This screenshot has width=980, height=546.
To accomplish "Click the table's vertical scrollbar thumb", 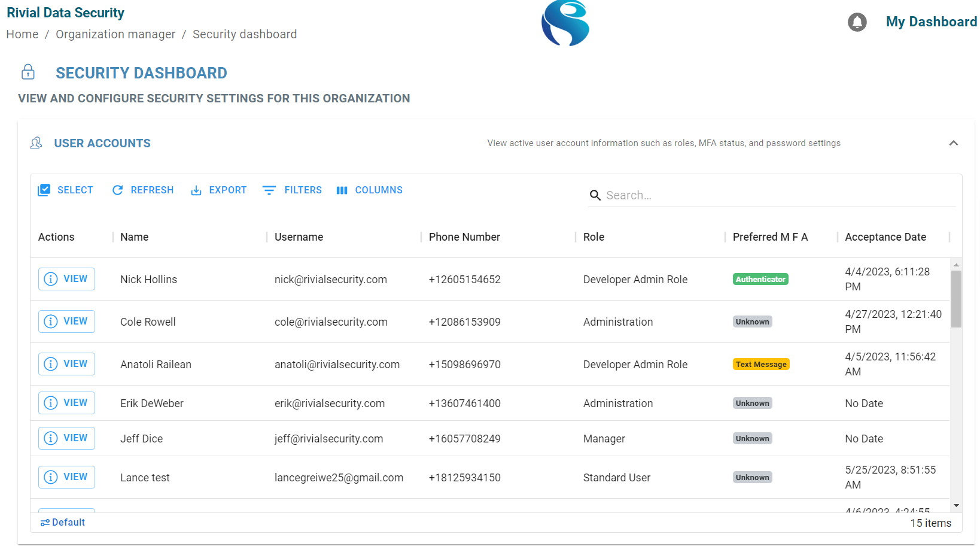I will tap(956, 298).
